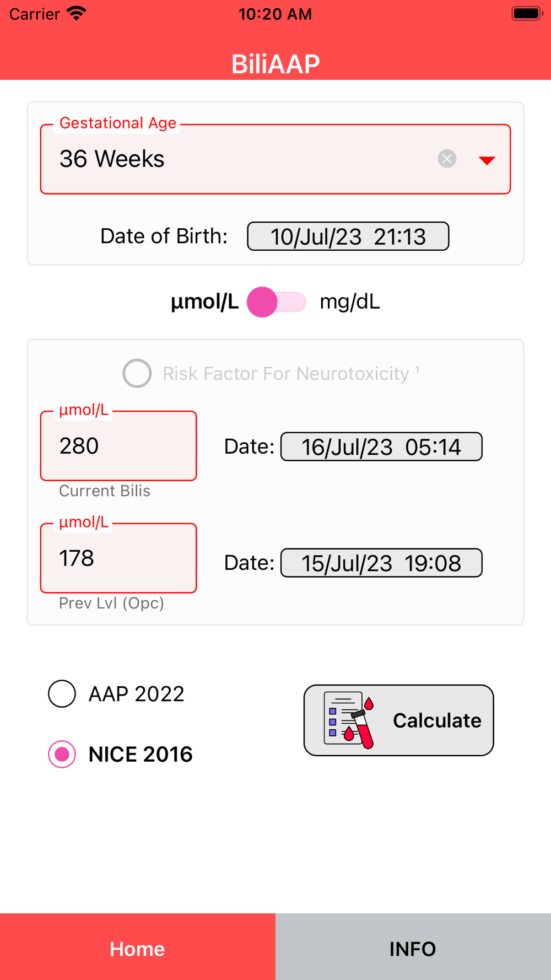Tap the BiliAAP title header

tap(275, 64)
